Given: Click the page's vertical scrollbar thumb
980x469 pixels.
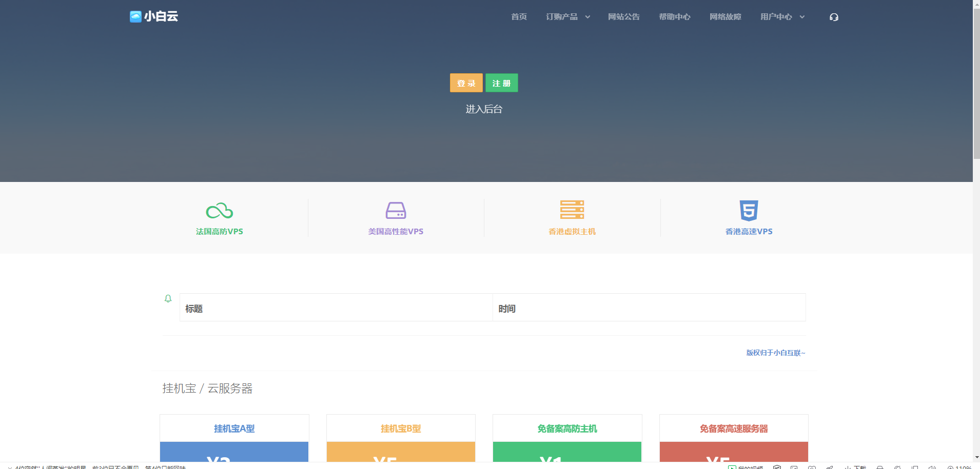Looking at the screenshot, I should pyautogui.click(x=976, y=82).
